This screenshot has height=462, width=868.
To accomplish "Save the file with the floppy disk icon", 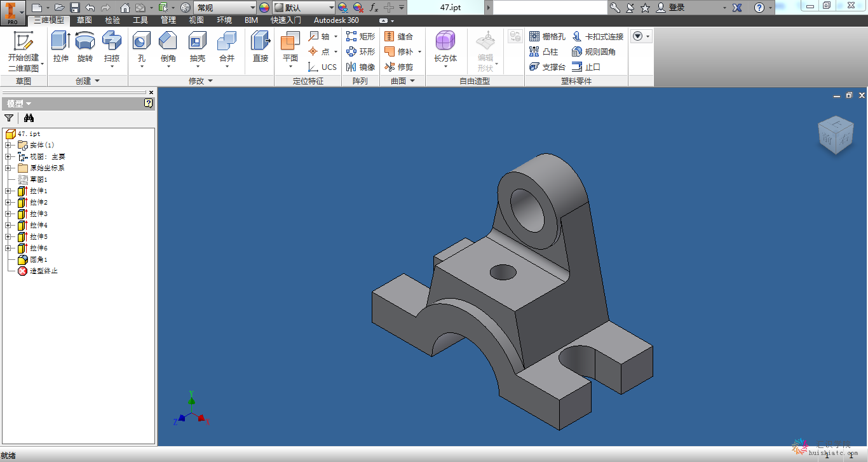I will tap(75, 8).
